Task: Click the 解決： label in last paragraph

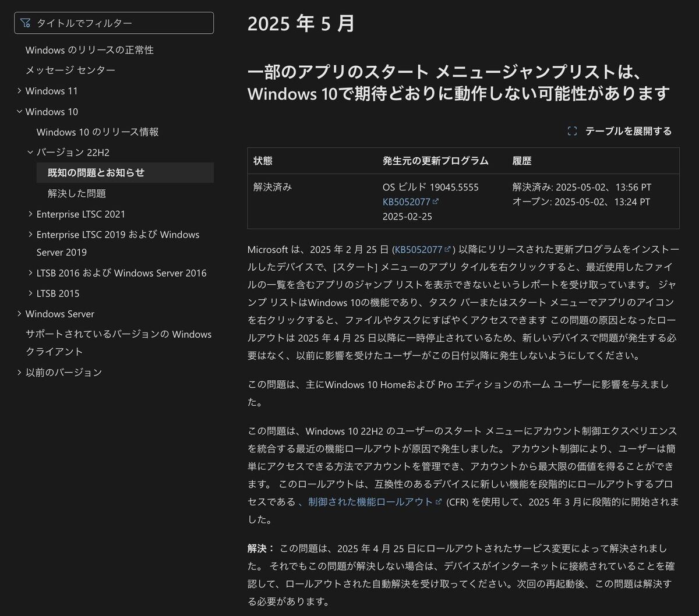Action: click(261, 548)
